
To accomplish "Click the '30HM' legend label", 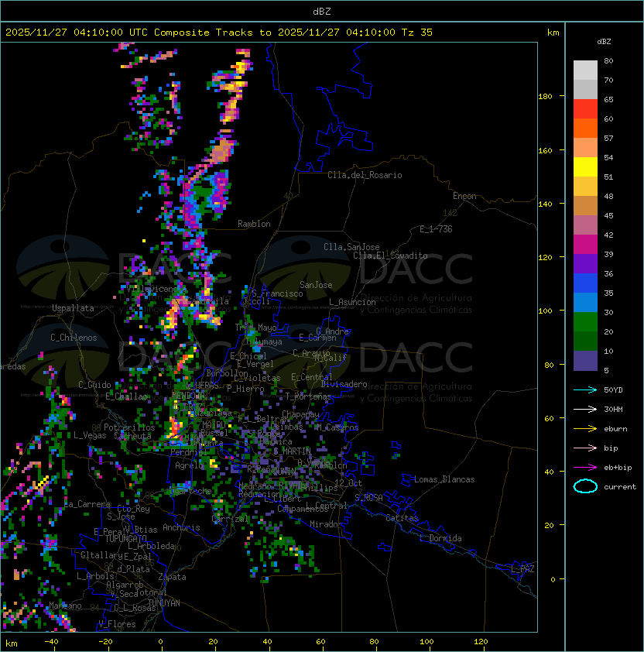I will [x=613, y=410].
